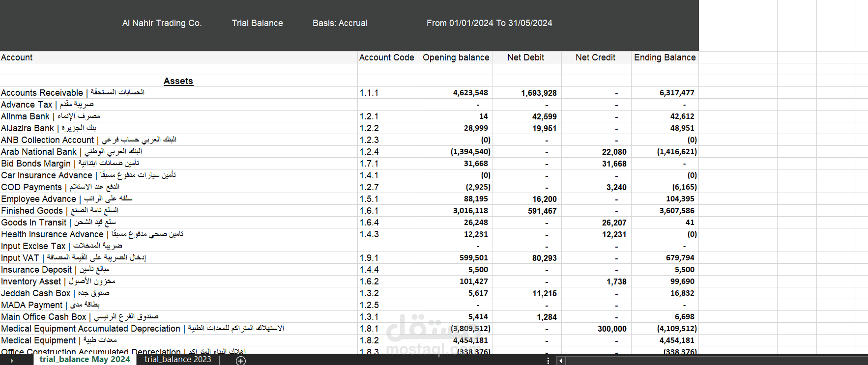The width and height of the screenshot is (868, 365).
Task: Click the date range From 01/01/2024 To 31/05/2024
Action: click(490, 23)
